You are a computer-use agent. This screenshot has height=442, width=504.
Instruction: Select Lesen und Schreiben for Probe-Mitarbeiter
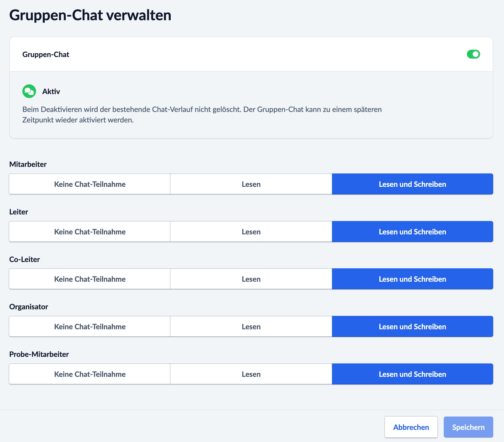[x=412, y=374]
